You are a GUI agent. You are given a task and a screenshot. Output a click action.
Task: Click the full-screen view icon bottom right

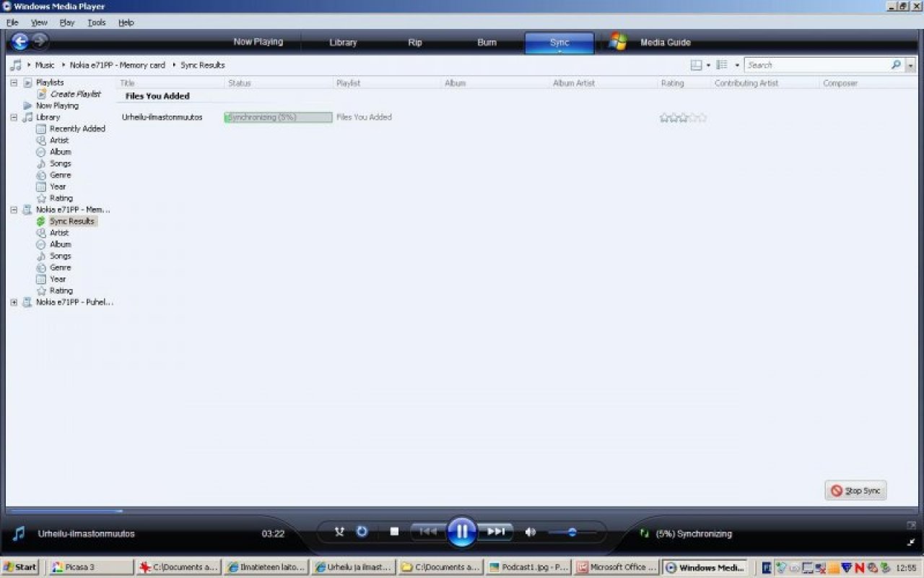coord(912,525)
